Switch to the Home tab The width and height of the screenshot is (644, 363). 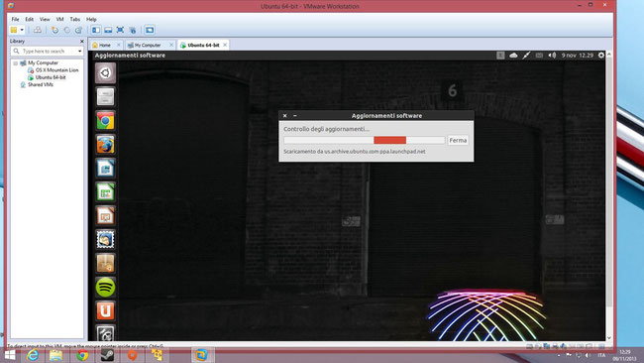click(106, 45)
